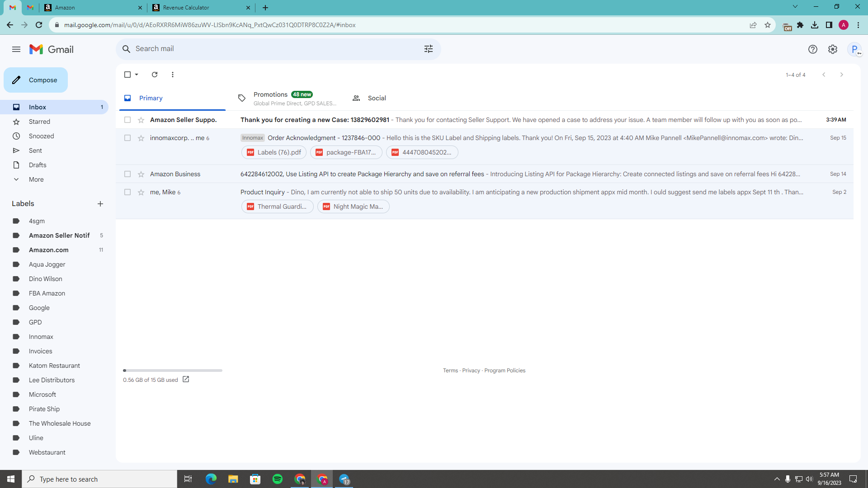
Task: Open the More options three-dot menu
Action: point(173,75)
